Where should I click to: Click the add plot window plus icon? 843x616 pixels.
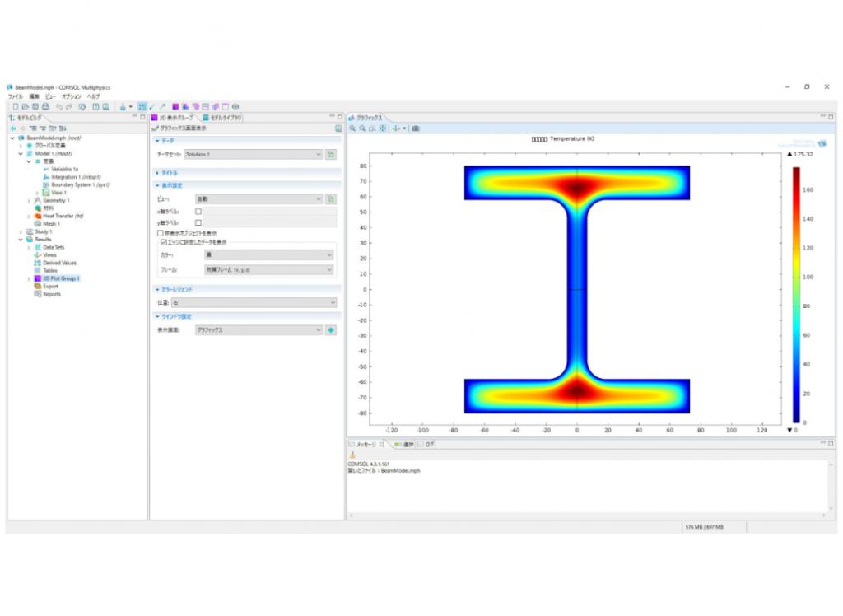point(330,330)
